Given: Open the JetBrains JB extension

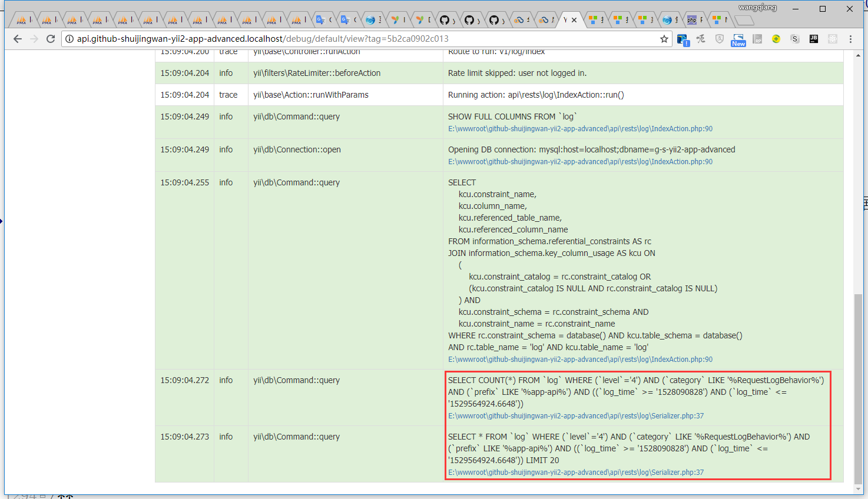Looking at the screenshot, I should click(814, 39).
